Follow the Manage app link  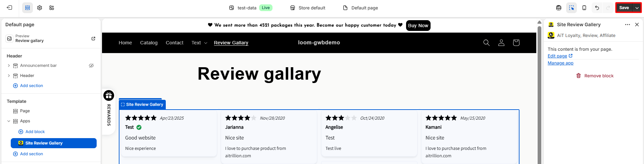pos(560,63)
